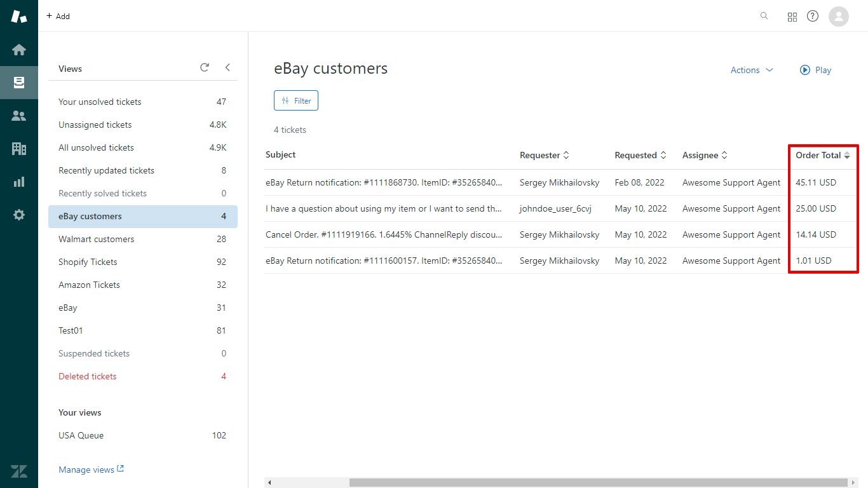Click the Your views section heading
Screen dimensions: 868x488
point(80,412)
